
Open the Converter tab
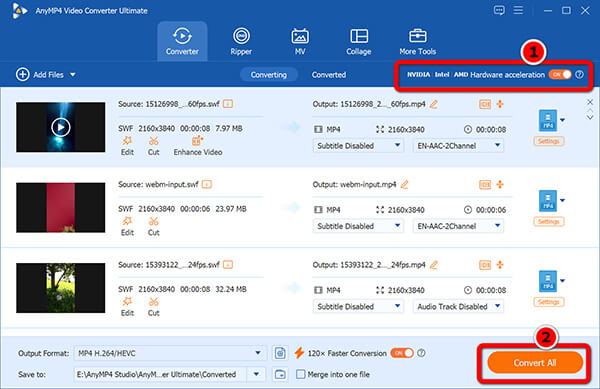pos(182,41)
